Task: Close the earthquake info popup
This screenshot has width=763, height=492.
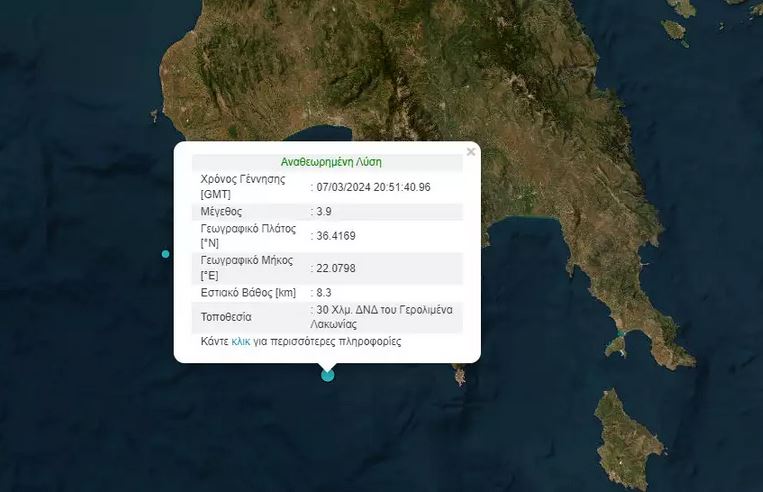Action: click(471, 152)
